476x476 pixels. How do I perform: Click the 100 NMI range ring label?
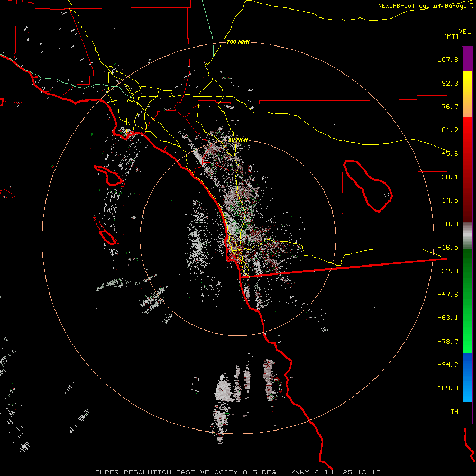[x=238, y=42]
